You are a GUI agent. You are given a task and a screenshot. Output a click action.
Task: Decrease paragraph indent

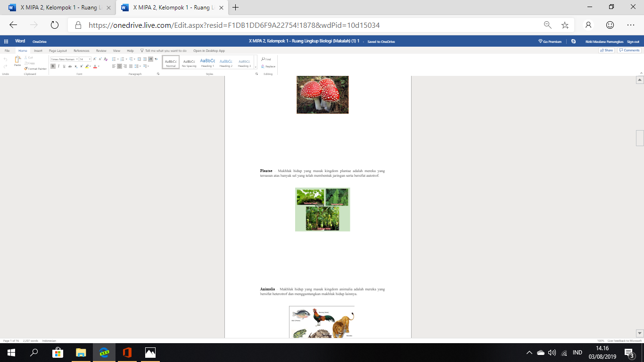(x=139, y=59)
